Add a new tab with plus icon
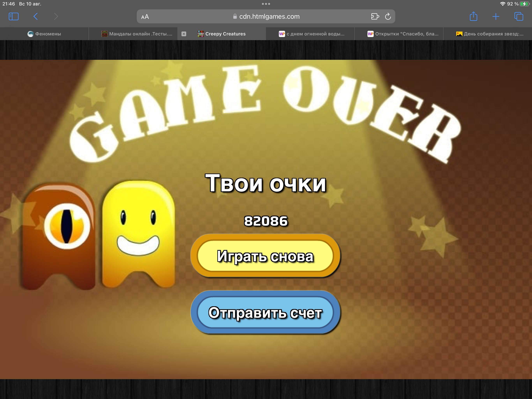The image size is (532, 399). pyautogui.click(x=496, y=17)
